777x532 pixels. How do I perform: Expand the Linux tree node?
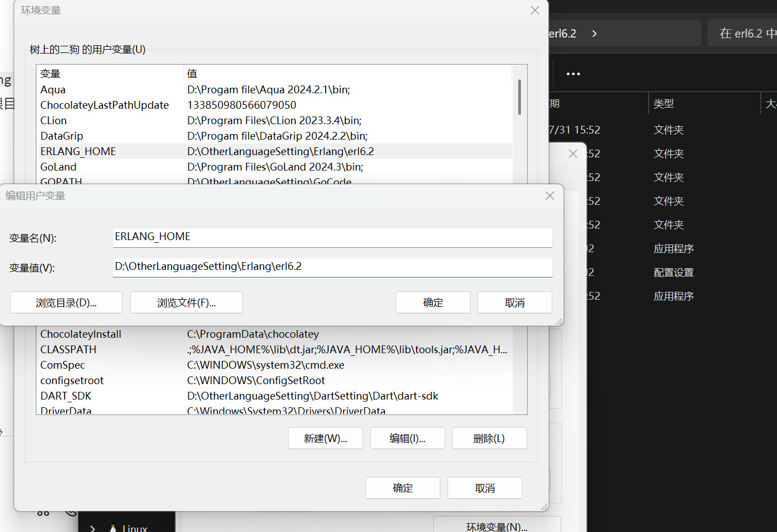[x=93, y=528]
